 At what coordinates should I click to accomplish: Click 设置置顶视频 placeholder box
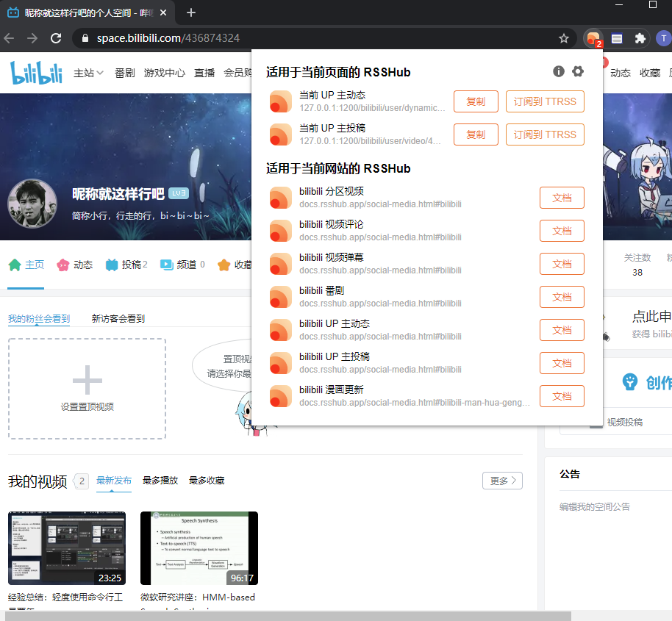pyautogui.click(x=87, y=389)
